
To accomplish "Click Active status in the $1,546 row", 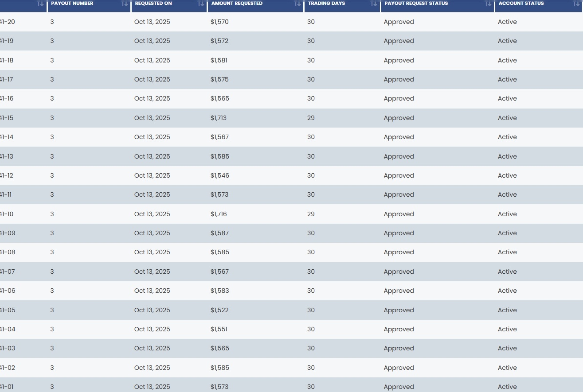I will [507, 175].
